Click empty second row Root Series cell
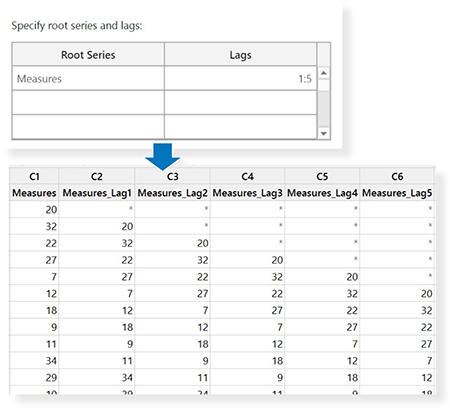This screenshot has height=409, width=450. pos(88,103)
